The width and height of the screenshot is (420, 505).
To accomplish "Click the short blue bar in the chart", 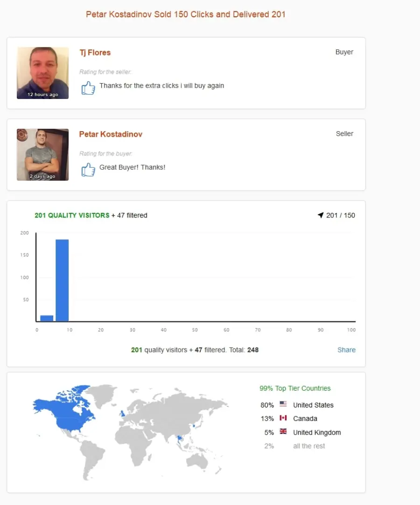I will point(47,318).
